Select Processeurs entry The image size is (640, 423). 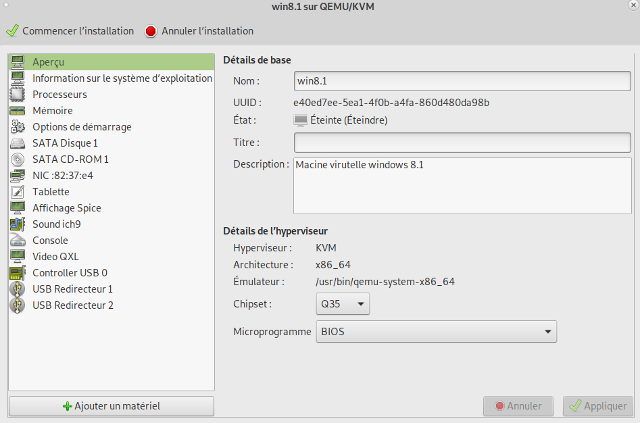tap(111, 94)
